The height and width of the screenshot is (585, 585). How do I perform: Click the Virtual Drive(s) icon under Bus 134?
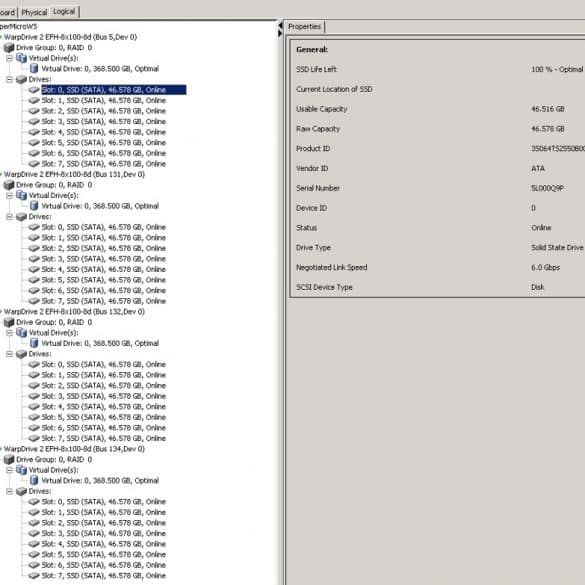point(22,470)
